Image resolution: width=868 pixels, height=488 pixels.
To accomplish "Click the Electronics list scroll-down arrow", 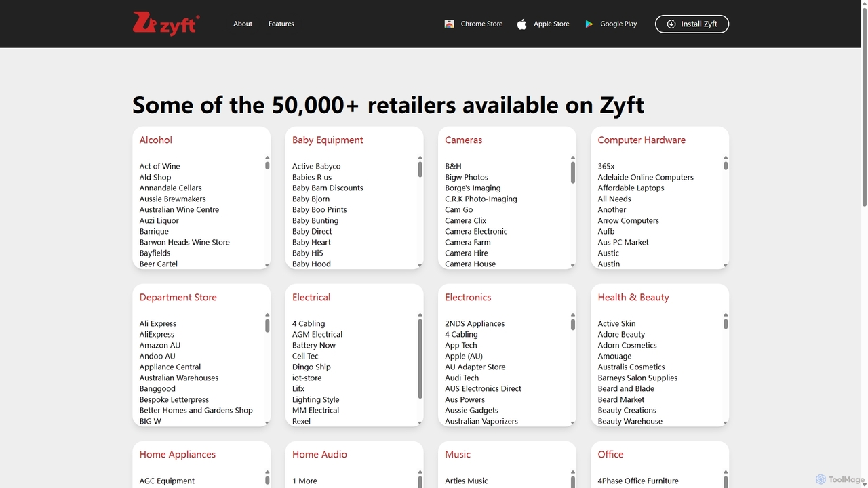I will pos(572,423).
